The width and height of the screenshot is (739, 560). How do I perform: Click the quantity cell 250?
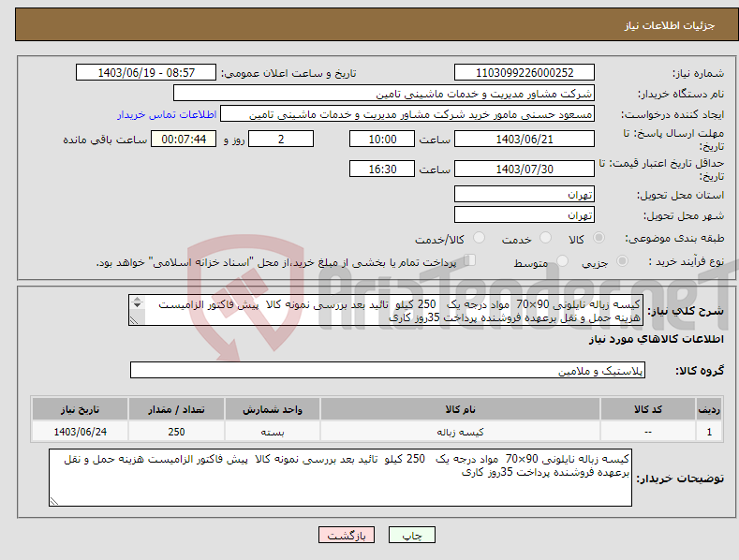(x=176, y=432)
